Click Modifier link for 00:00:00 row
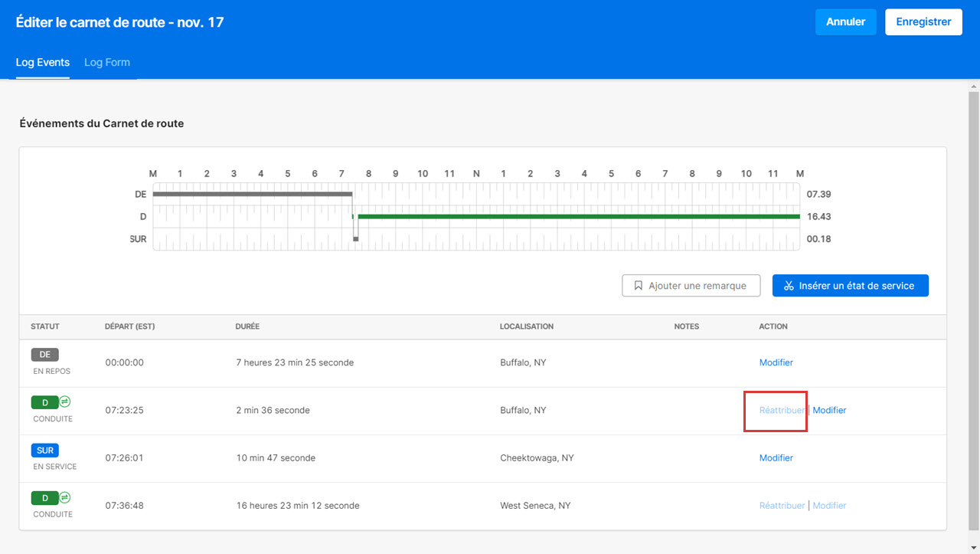The width and height of the screenshot is (980, 554). click(776, 362)
